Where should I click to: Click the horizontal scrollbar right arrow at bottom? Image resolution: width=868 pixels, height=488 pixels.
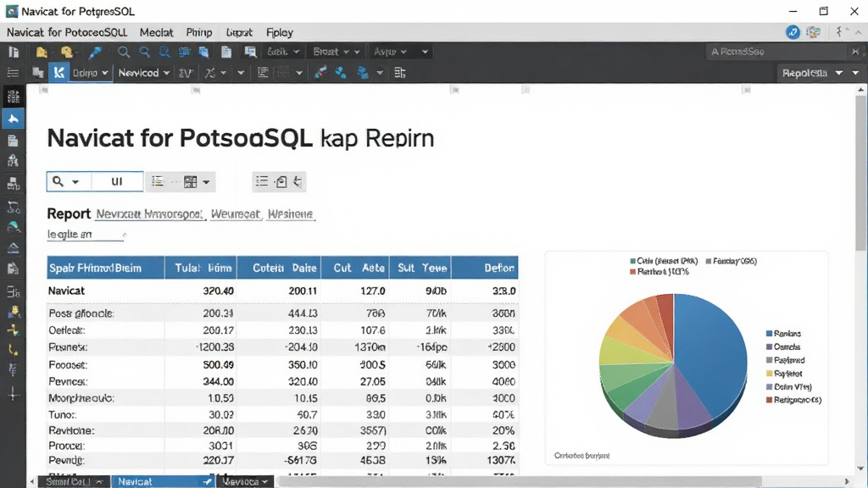point(847,481)
